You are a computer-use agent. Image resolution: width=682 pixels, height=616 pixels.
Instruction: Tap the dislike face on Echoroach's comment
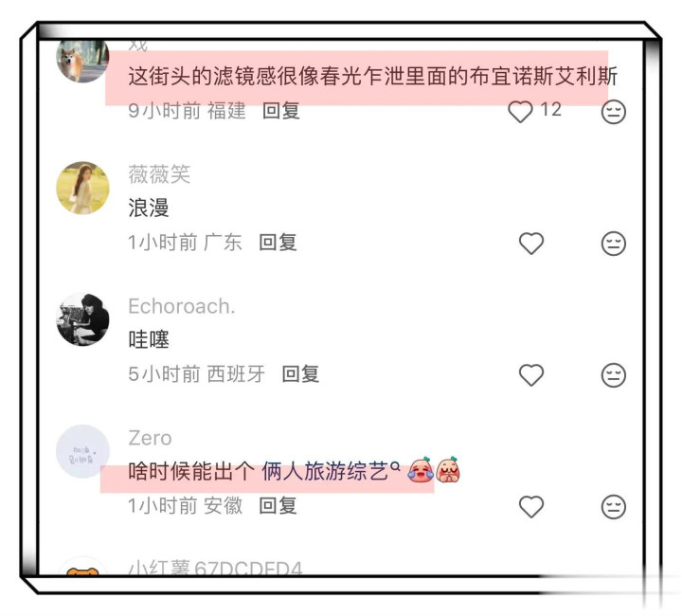[x=613, y=375]
